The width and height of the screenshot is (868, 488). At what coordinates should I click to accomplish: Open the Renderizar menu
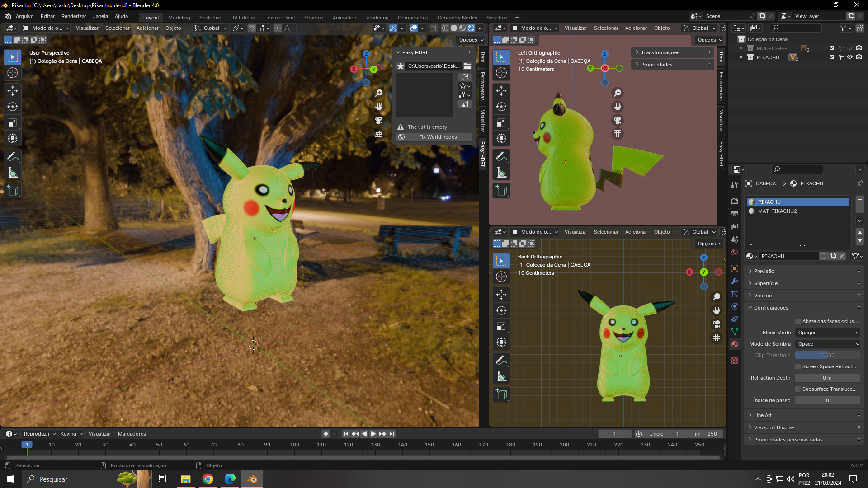[x=74, y=16]
